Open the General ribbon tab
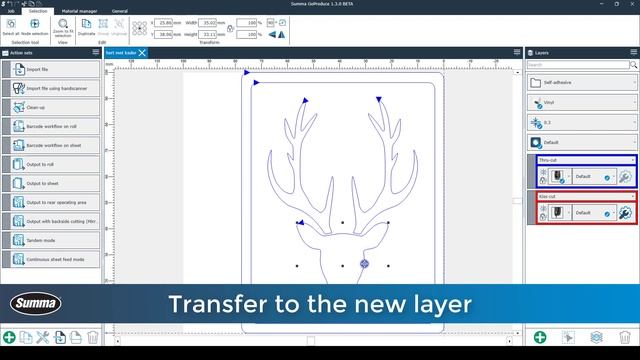This screenshot has width=640, height=360. coord(120,11)
